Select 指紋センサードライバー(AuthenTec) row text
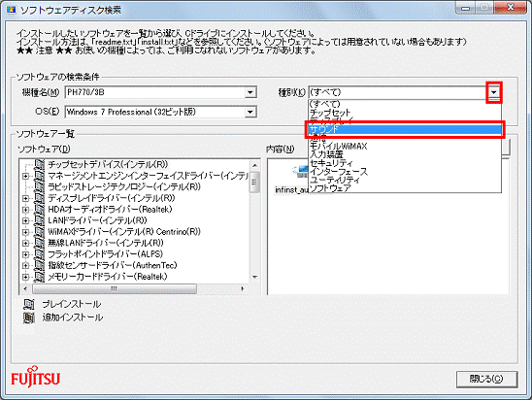 pyautogui.click(x=113, y=265)
